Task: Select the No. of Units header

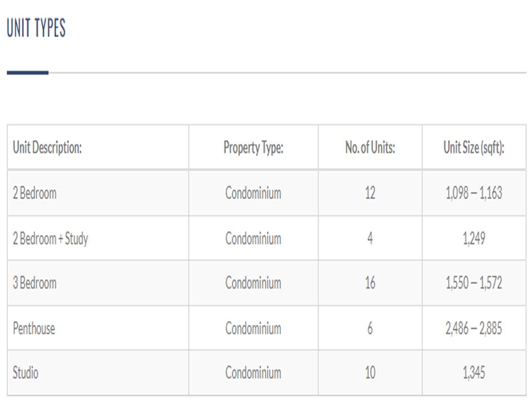Action: (x=370, y=148)
